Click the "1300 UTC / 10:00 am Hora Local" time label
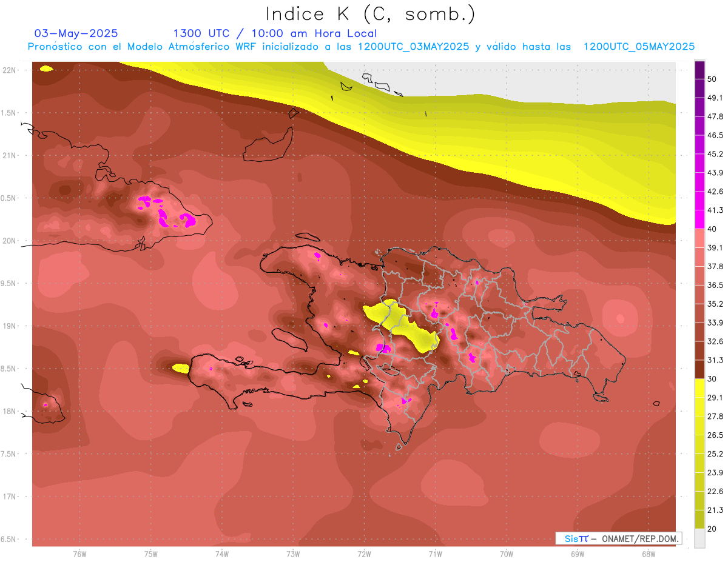 [275, 33]
